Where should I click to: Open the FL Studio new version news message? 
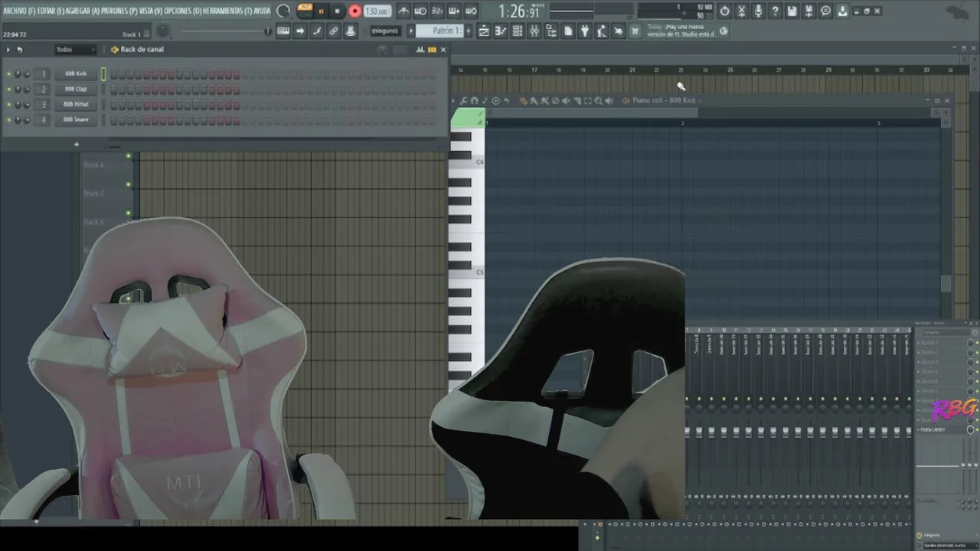point(681,31)
